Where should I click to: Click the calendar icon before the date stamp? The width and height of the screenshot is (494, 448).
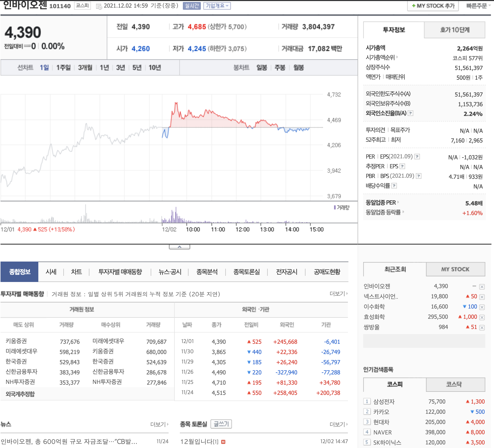point(99,6)
